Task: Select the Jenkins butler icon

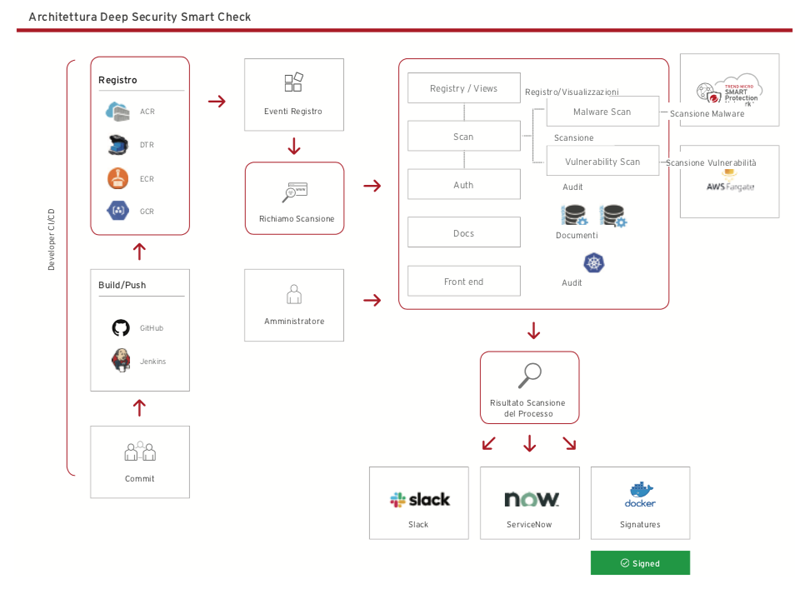Action: 121,360
